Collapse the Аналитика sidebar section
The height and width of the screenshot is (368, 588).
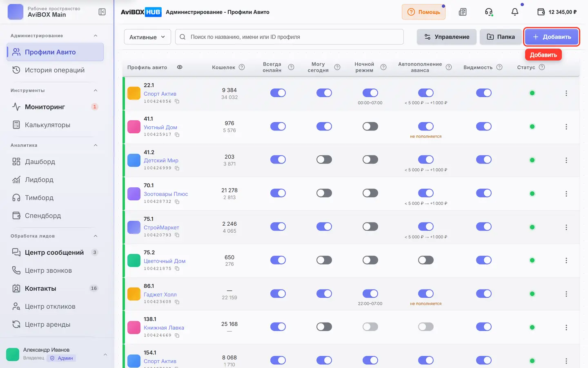[x=96, y=145]
